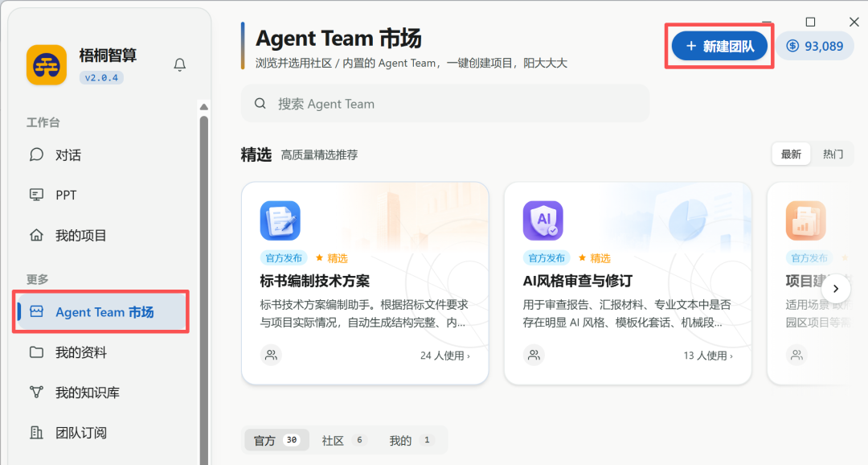Click the 用于审查报告 description text

[627, 313]
